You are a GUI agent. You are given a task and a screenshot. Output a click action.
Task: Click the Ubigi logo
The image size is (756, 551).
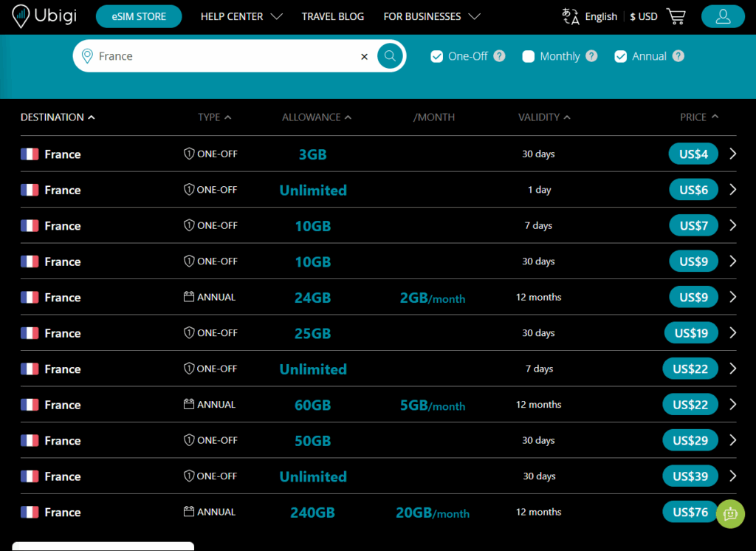pos(46,16)
